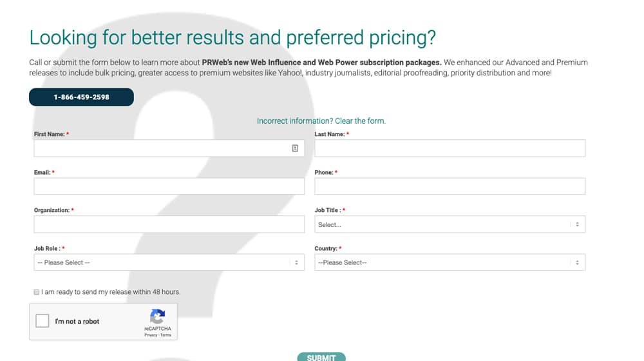Click the Country dropdown arrows icon
Screen dimensions: 644x361
pos(577,262)
